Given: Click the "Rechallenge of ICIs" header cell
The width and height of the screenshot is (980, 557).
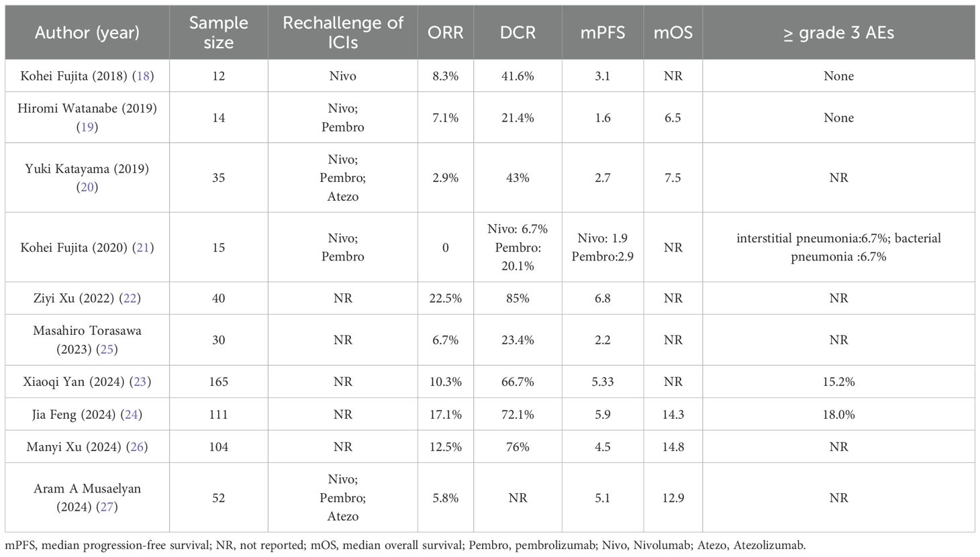Looking at the screenshot, I should (x=343, y=32).
